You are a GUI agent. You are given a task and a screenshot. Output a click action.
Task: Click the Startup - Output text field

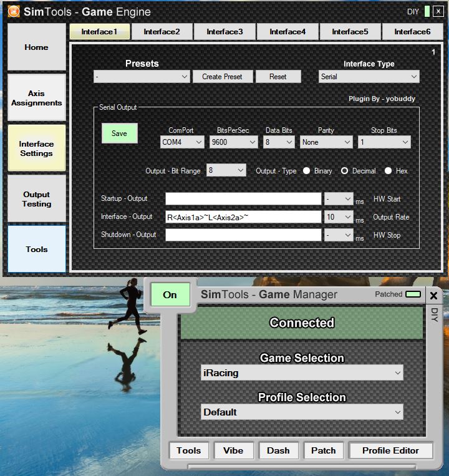pos(243,199)
